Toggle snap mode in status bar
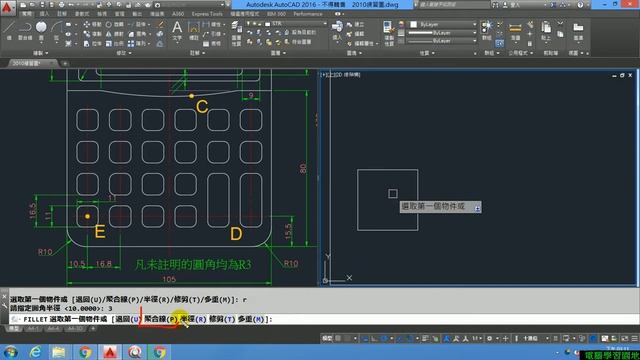Screen dimensions: 640x360 click(348, 338)
